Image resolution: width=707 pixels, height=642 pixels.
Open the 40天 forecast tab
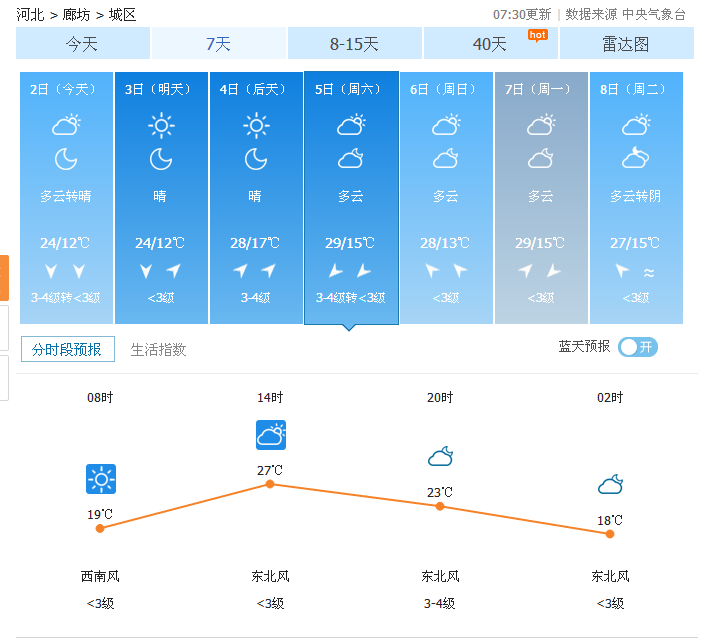pyautogui.click(x=490, y=44)
